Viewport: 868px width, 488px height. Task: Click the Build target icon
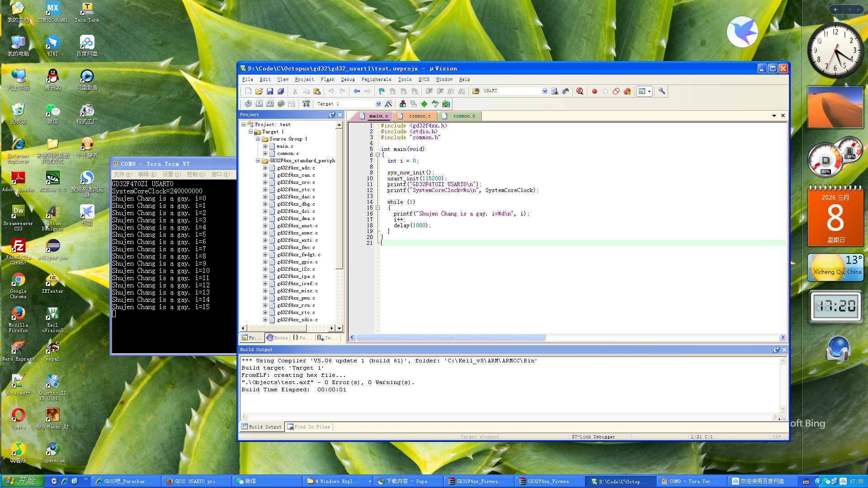tap(259, 104)
